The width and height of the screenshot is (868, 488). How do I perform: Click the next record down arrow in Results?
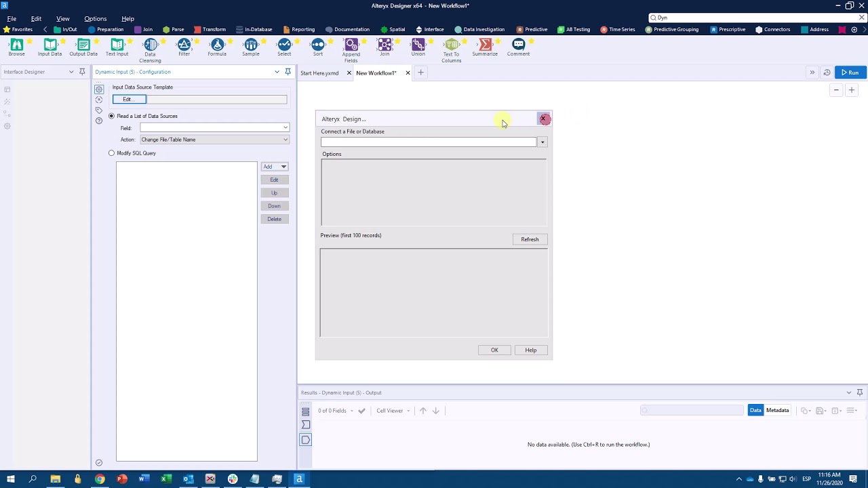pyautogui.click(x=436, y=411)
